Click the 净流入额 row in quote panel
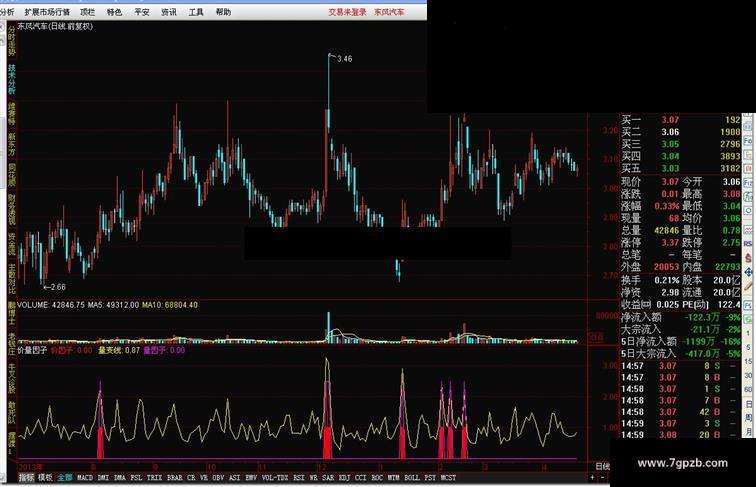Image resolution: width=756 pixels, height=487 pixels. point(680,317)
